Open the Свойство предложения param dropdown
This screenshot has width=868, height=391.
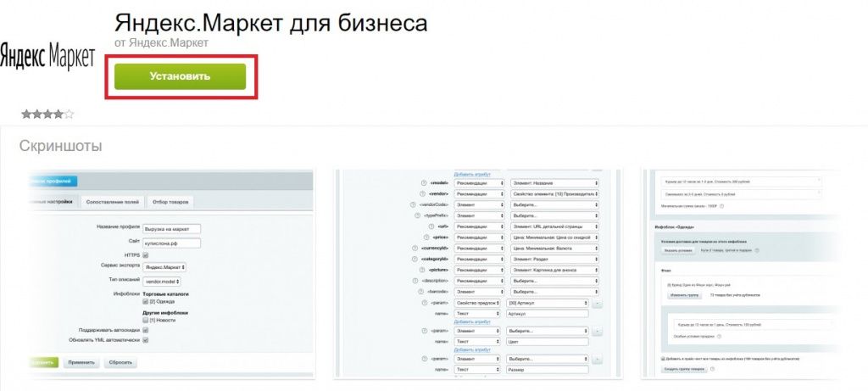coord(478,304)
